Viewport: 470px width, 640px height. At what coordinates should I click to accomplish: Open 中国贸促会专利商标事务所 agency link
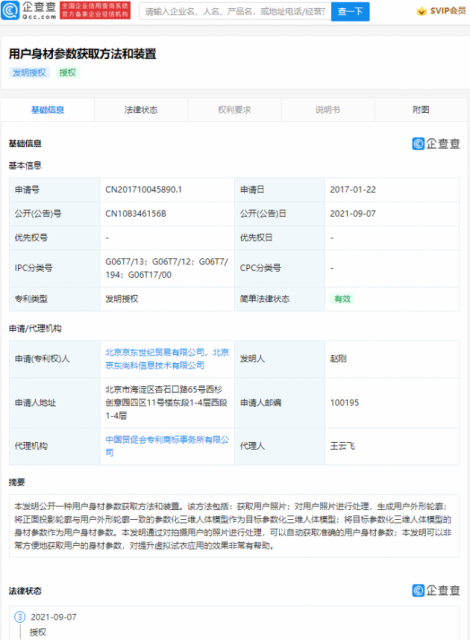[167, 446]
